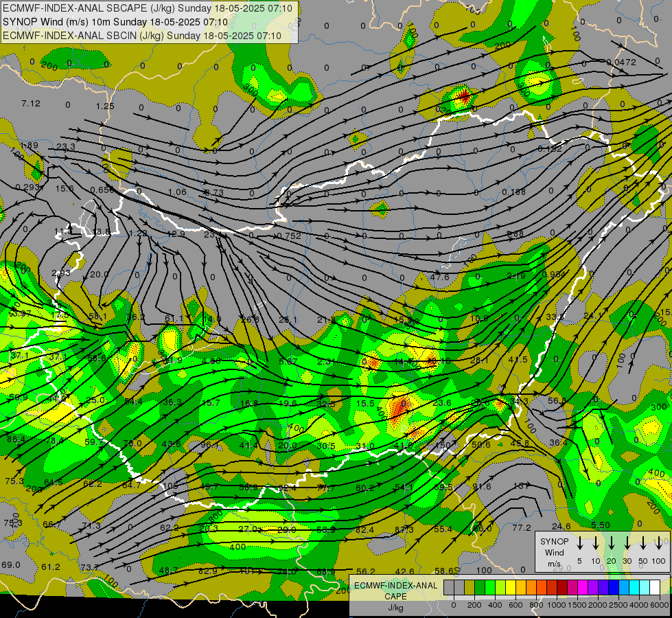Click the 92.4 value on the map
Viewport: 672px width, 618px height.
pyautogui.click(x=287, y=488)
